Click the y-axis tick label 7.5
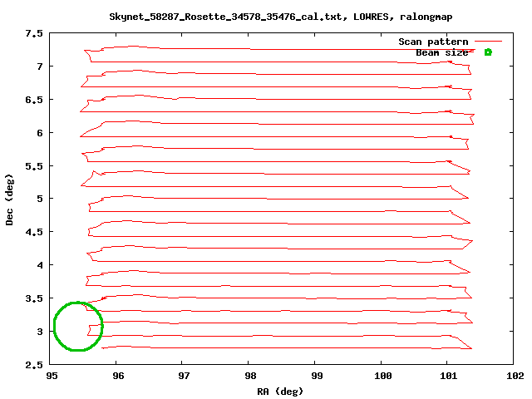532x399 pixels. point(34,33)
